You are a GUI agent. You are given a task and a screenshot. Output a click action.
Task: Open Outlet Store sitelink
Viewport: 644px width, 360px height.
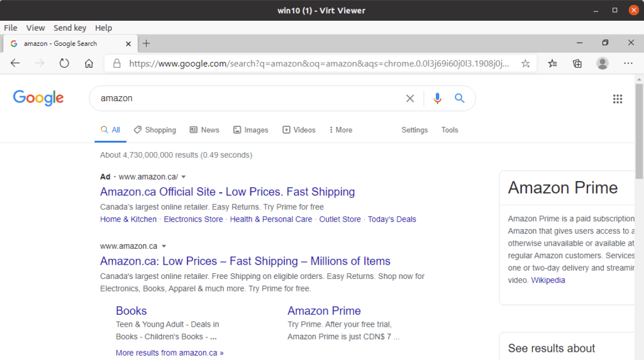[x=340, y=219]
